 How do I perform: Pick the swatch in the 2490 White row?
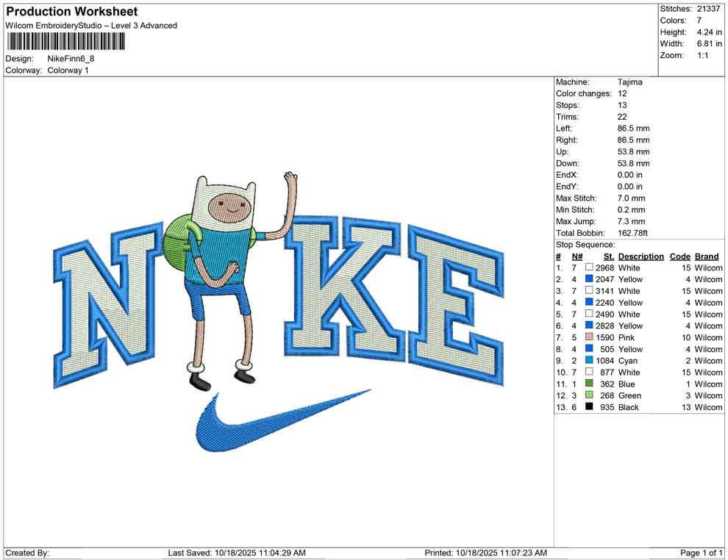coord(589,314)
